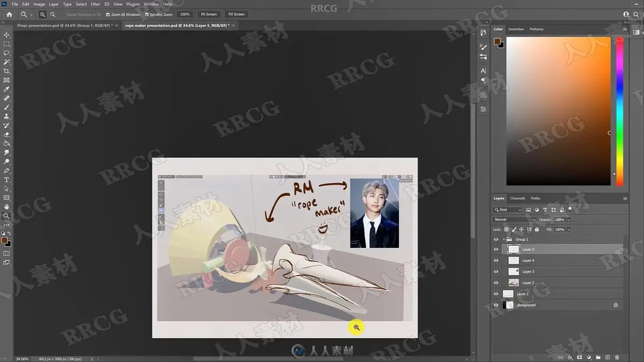
Task: Select the Lasso tool
Action: pos(7,53)
